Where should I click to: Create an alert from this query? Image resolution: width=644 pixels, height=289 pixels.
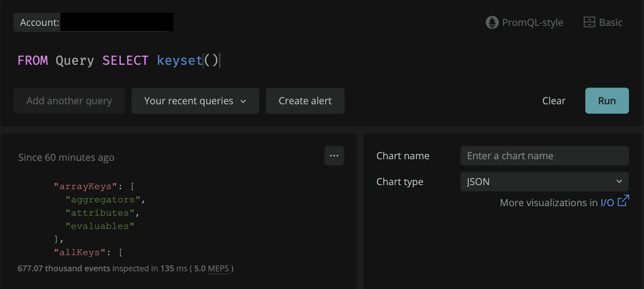click(305, 101)
